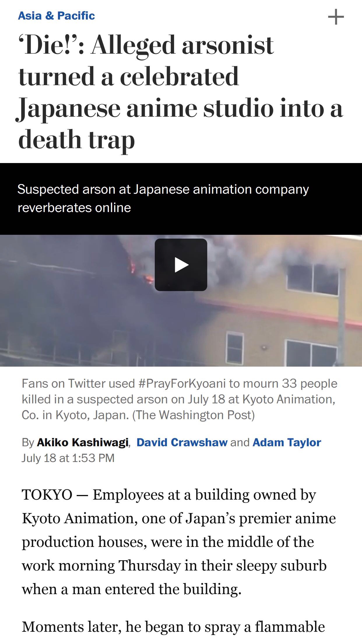Screen dimensions: 362x644
Task: Open author Adam Taylor's profile
Action: point(287,442)
